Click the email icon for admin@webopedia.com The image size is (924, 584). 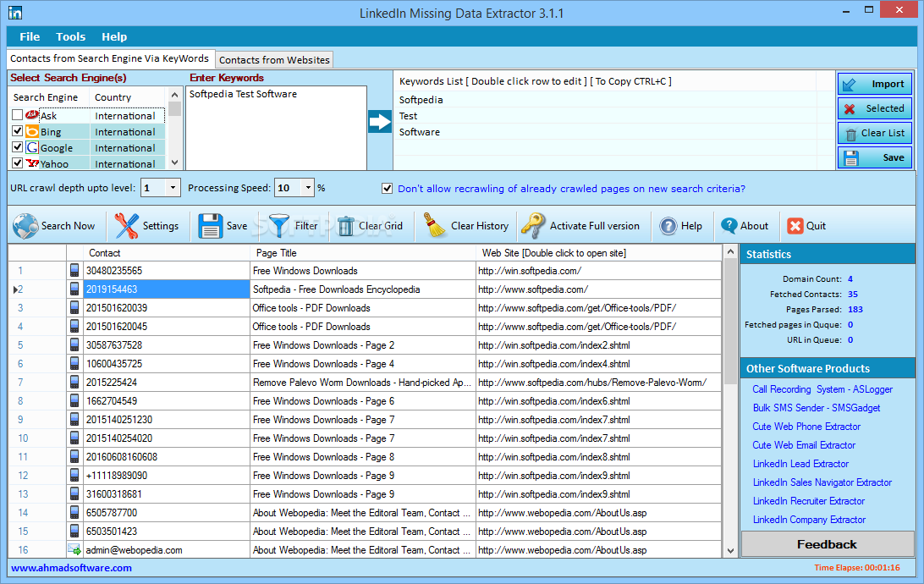pos(74,550)
